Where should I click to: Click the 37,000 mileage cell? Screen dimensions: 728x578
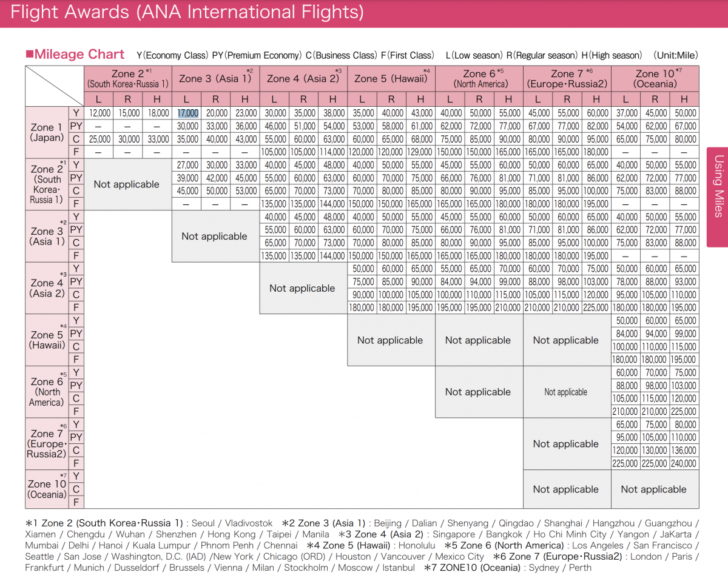coord(627,113)
